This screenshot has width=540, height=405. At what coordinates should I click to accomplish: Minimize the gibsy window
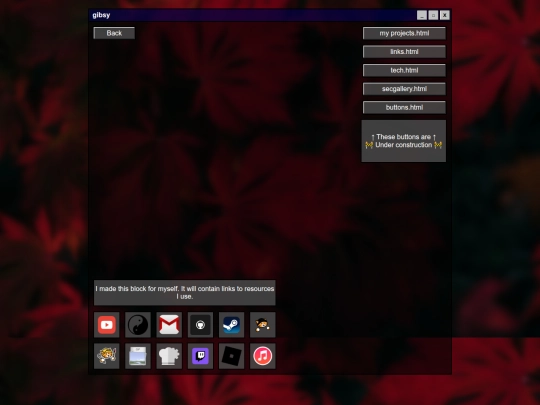(x=422, y=15)
